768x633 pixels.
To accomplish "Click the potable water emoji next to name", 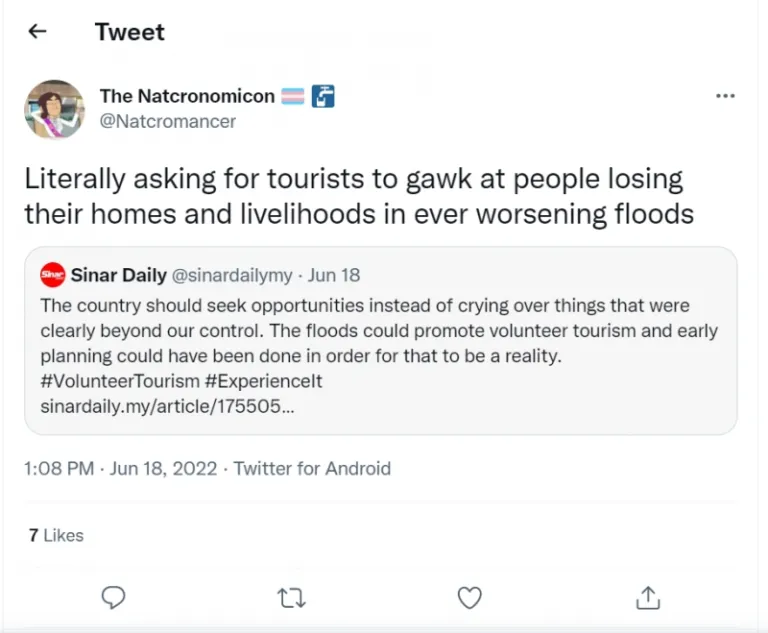I will pos(323,97).
